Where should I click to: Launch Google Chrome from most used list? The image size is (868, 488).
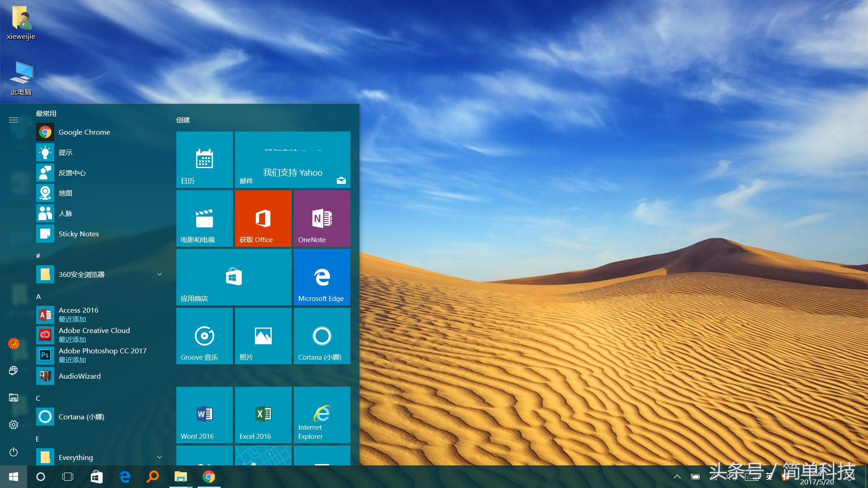(x=85, y=132)
